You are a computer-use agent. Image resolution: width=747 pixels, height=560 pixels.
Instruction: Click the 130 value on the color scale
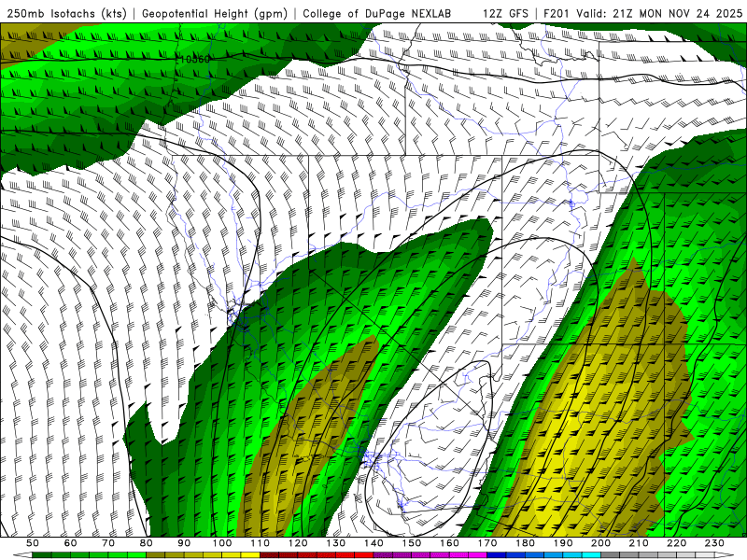click(x=336, y=543)
